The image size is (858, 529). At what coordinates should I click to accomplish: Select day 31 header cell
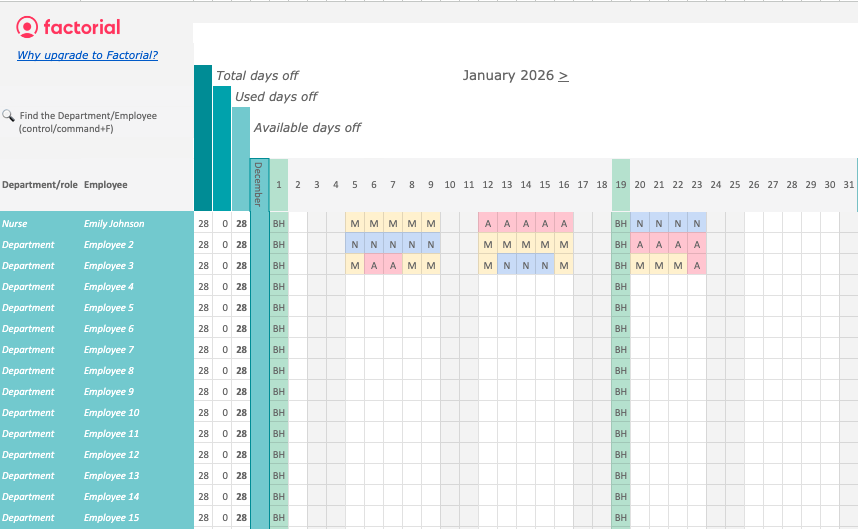click(848, 185)
